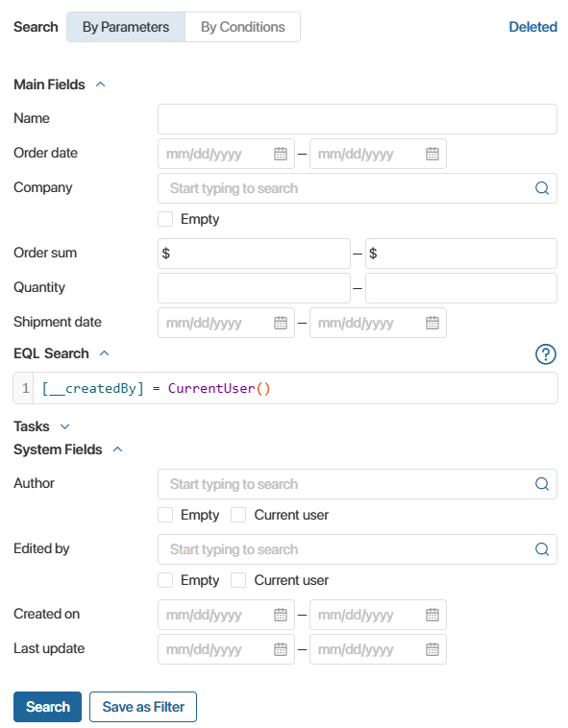This screenshot has width=568, height=728.
Task: Check the Empty box under Edited by
Action: tap(165, 580)
